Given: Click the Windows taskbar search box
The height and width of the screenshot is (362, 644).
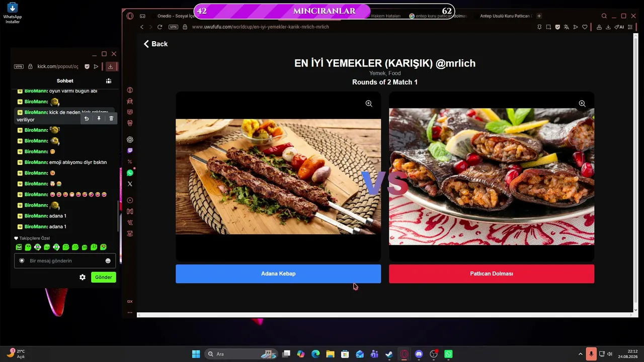Looking at the screenshot, I should pos(242,354).
